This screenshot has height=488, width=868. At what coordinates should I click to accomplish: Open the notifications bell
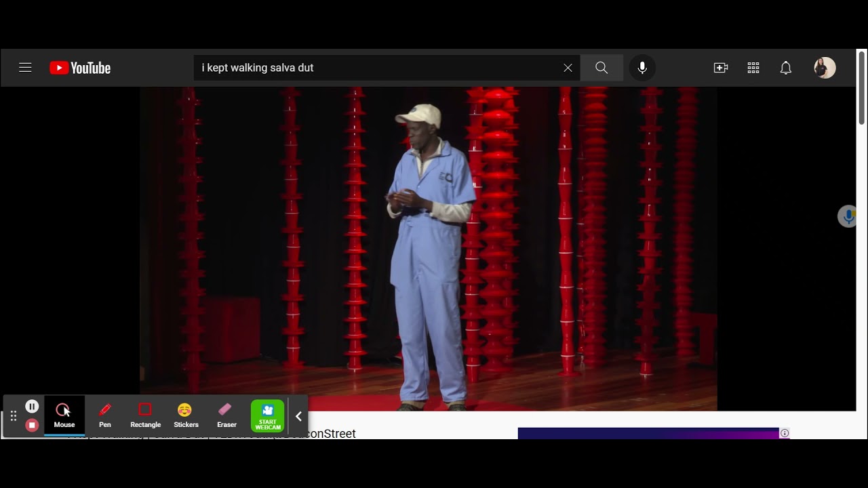[786, 68]
